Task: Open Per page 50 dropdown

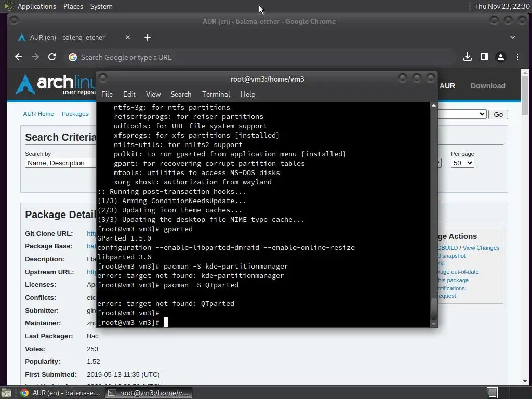Action: 462,163
